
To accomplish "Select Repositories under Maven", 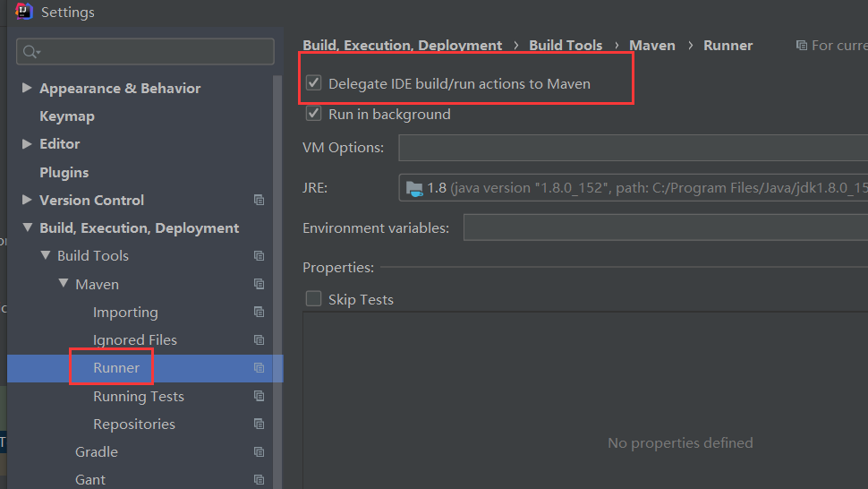I will pos(134,425).
